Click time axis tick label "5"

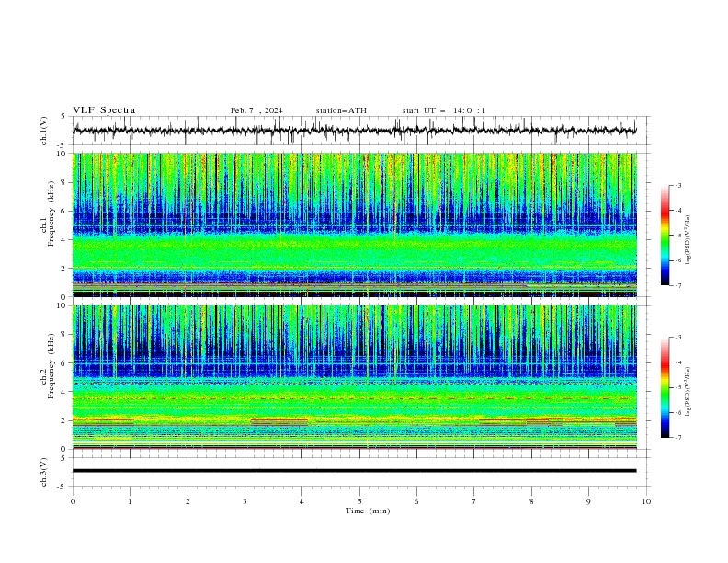pos(359,501)
